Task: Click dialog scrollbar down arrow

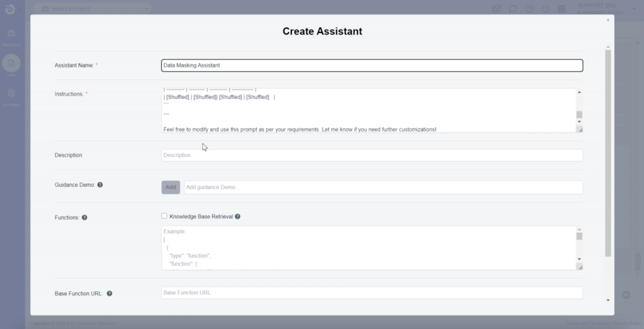Action: 608,300
